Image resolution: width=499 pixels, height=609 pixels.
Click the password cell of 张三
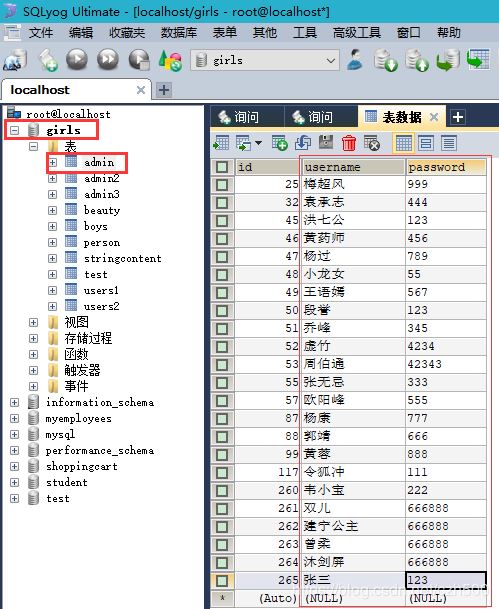coord(445,580)
